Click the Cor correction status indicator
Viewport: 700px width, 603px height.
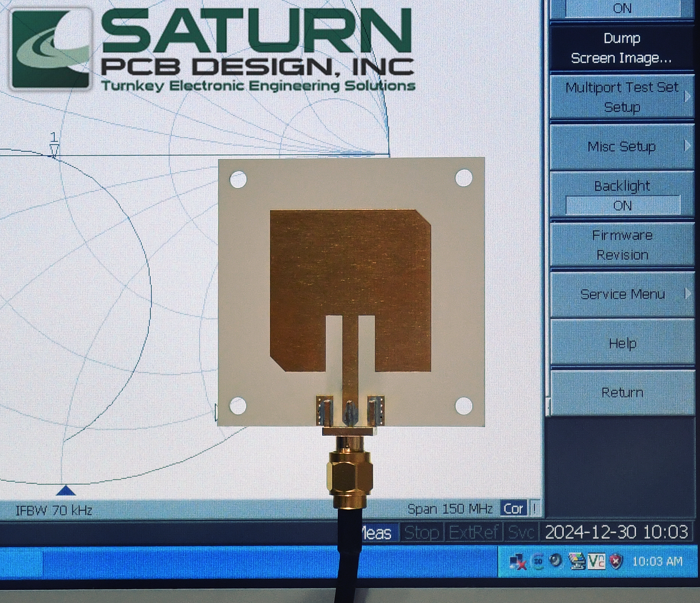tap(513, 508)
